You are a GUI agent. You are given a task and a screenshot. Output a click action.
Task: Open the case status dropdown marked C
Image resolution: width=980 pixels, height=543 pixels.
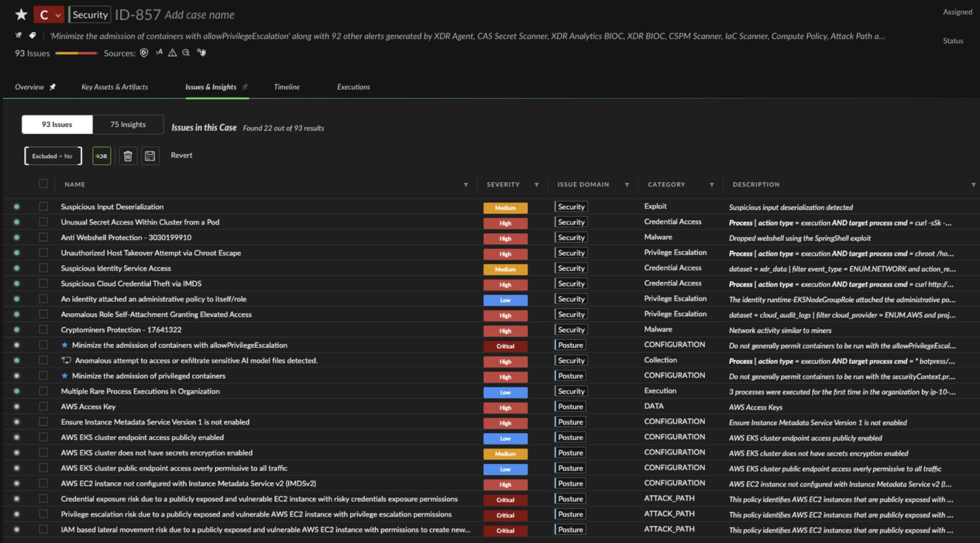point(49,14)
